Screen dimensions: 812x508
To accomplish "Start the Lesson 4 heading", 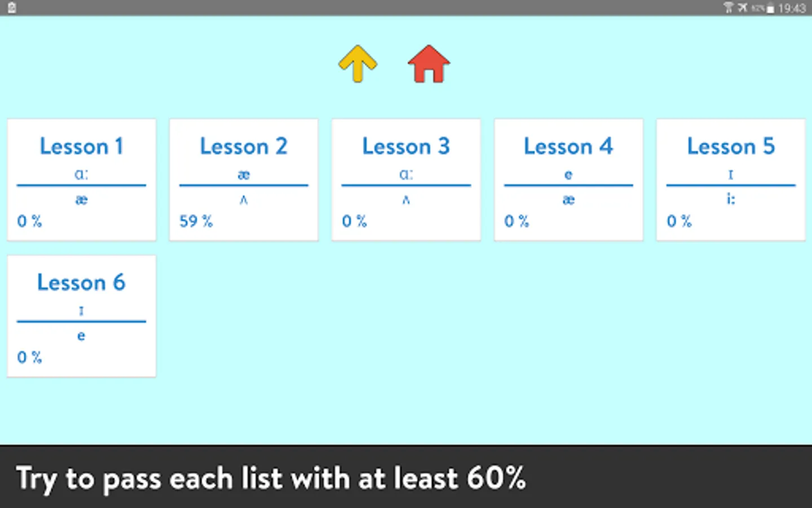I will coord(568,147).
